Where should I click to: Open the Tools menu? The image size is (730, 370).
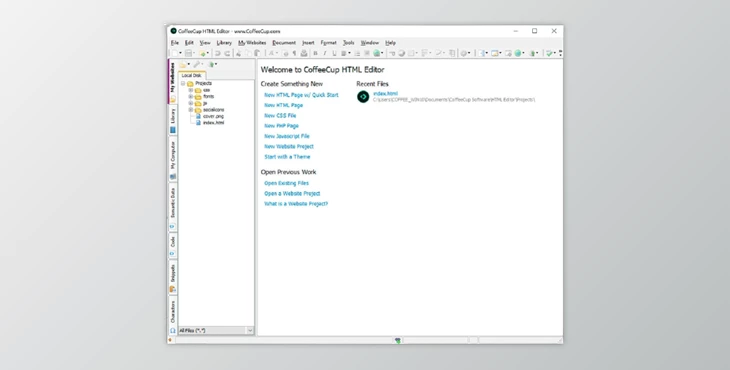point(349,43)
